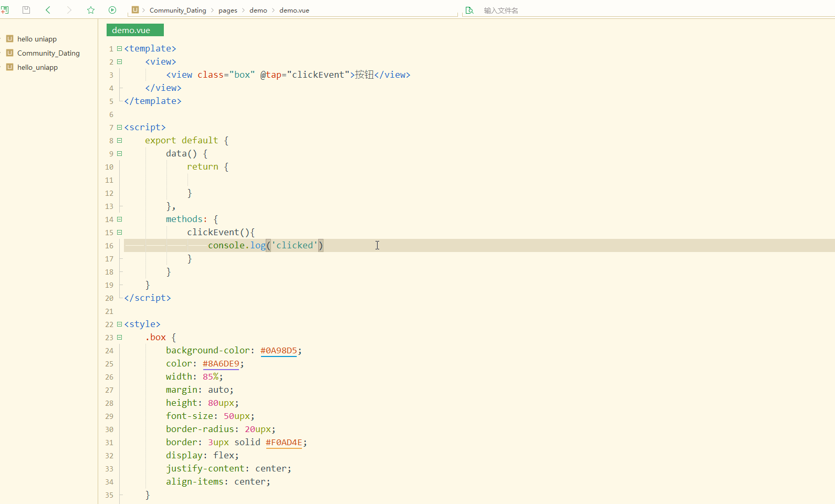
Task: Click pages in the breadcrumb path
Action: (228, 10)
